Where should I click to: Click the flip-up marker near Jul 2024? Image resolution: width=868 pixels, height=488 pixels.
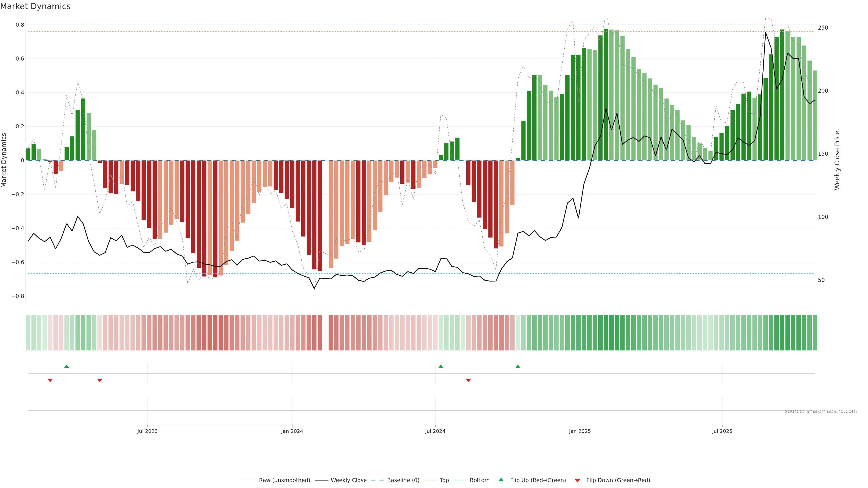coord(441,366)
